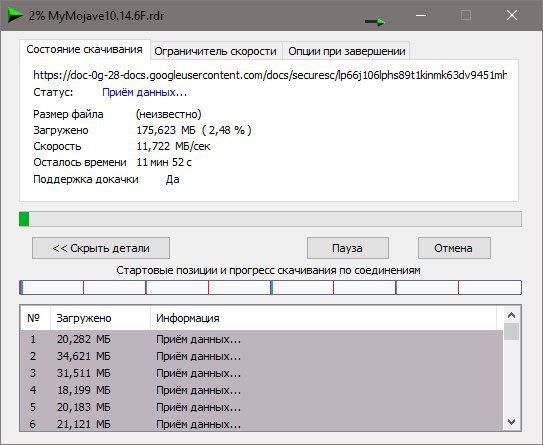The height and width of the screenshot is (445, 543).
Task: Click the scroll up arrow of connections list
Action: (x=511, y=315)
